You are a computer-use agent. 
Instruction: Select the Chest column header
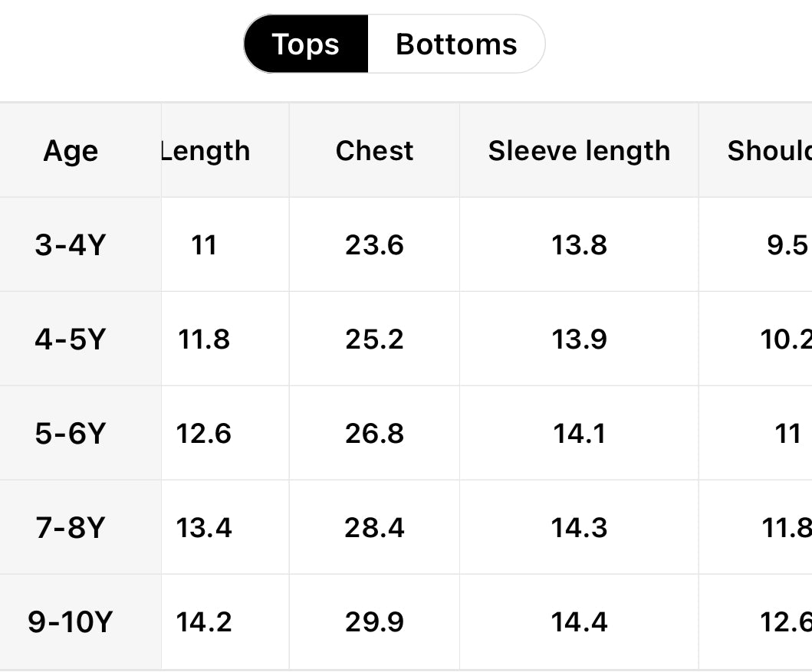[x=374, y=151]
